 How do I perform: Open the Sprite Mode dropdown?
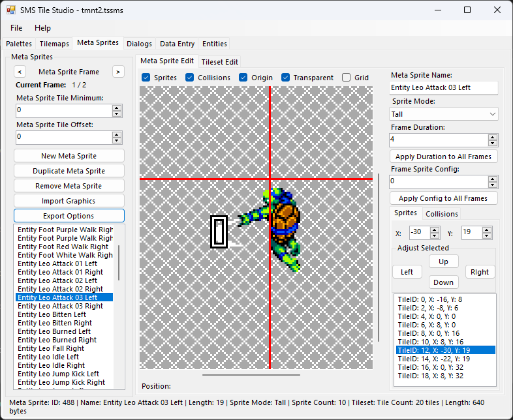[x=444, y=114]
